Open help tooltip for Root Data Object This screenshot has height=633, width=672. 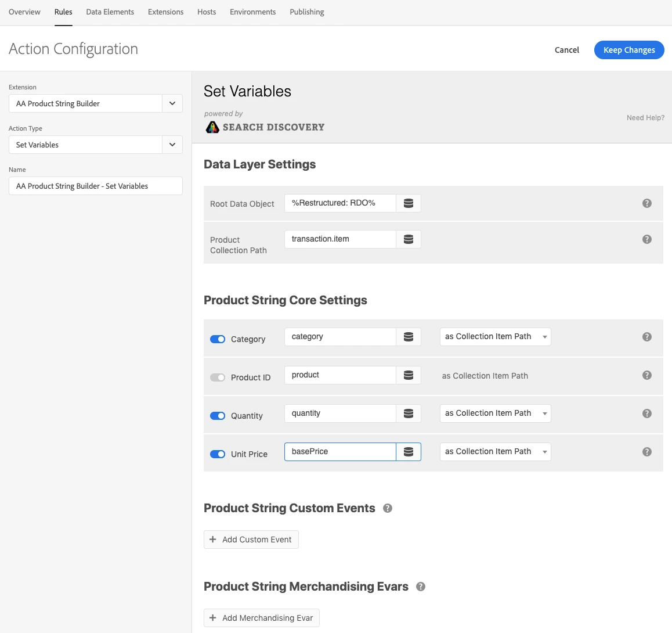click(647, 203)
